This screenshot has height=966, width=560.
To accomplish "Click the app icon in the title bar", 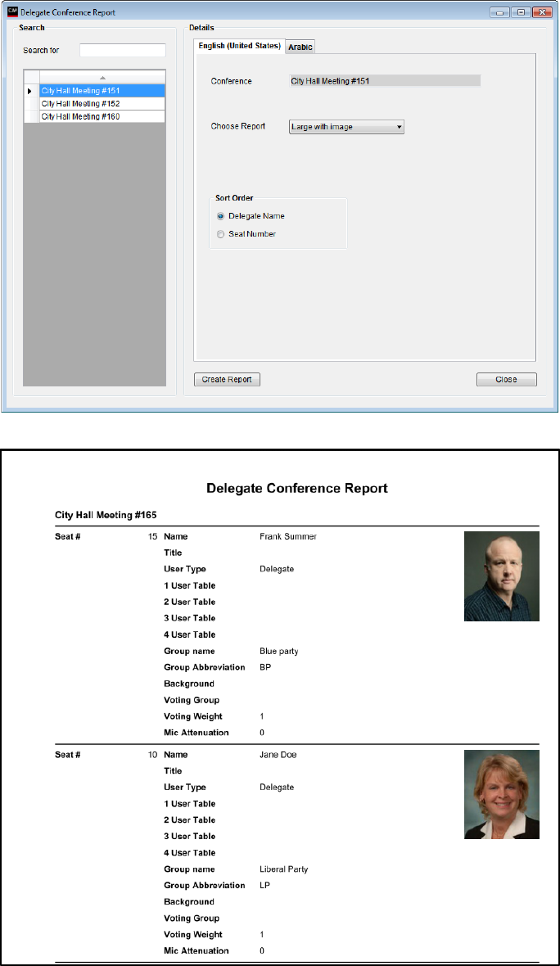I will pyautogui.click(x=11, y=12).
